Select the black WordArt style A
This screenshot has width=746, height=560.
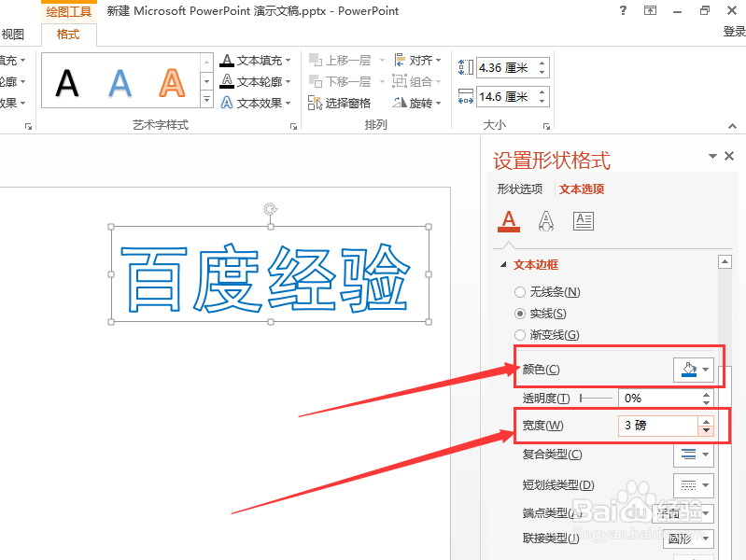pos(67,83)
